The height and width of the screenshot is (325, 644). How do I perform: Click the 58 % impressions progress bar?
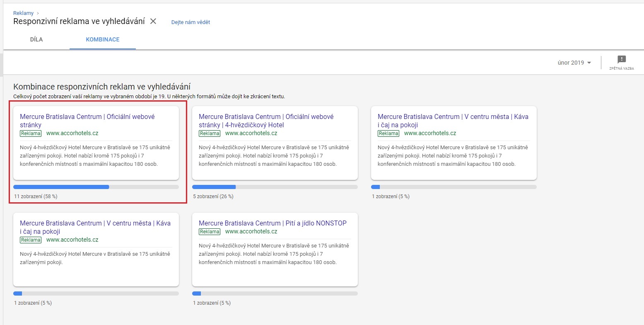pyautogui.click(x=96, y=187)
